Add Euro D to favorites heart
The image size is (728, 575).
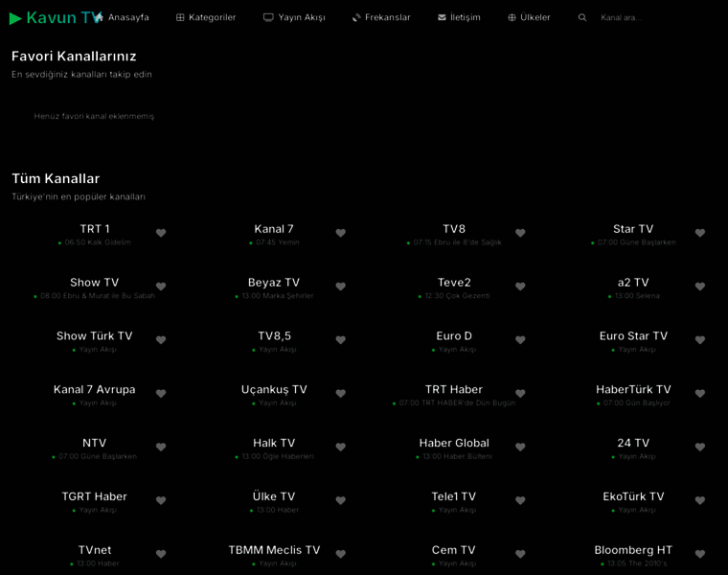point(520,339)
